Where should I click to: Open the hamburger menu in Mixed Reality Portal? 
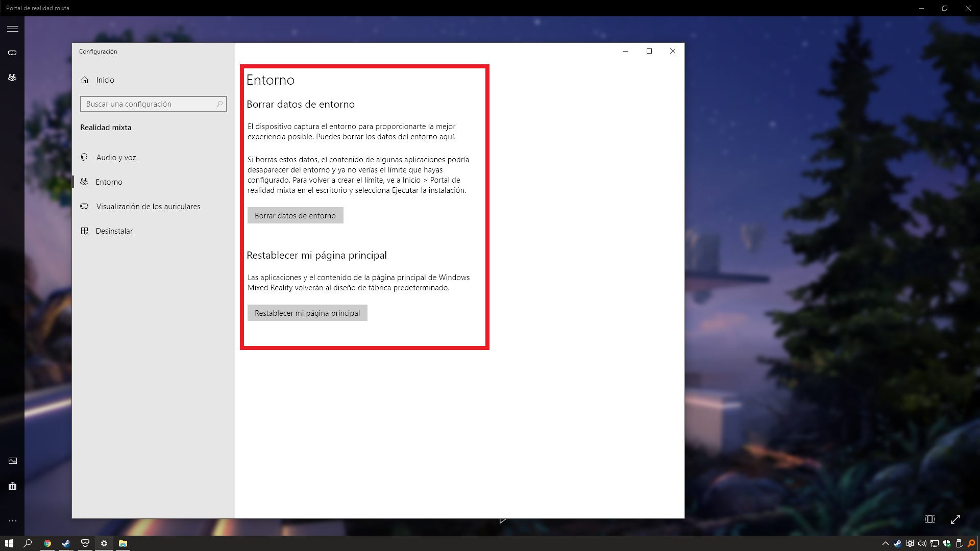click(x=12, y=29)
